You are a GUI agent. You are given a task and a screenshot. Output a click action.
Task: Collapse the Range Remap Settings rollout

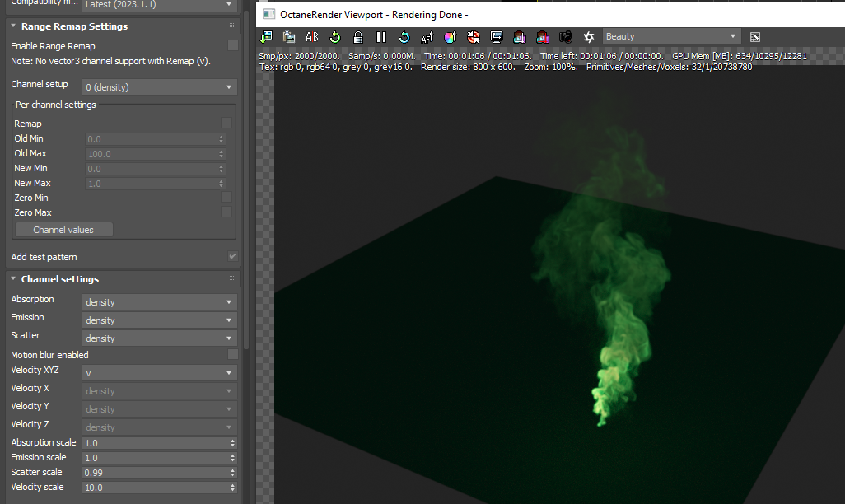tap(13, 26)
